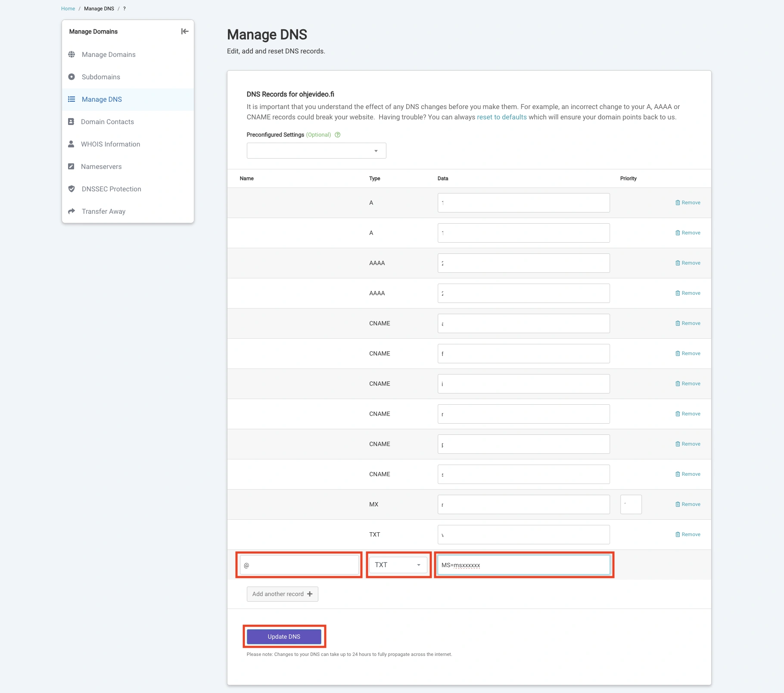Viewport: 784px width, 693px height.
Task: Go to Subdomains section
Action: coord(101,77)
